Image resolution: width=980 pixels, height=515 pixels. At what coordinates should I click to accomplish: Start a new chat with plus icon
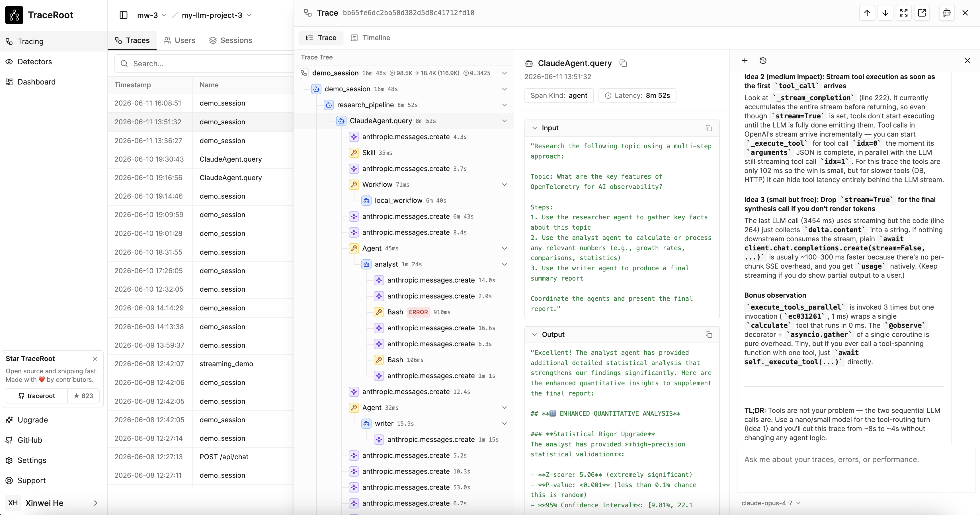tap(745, 60)
